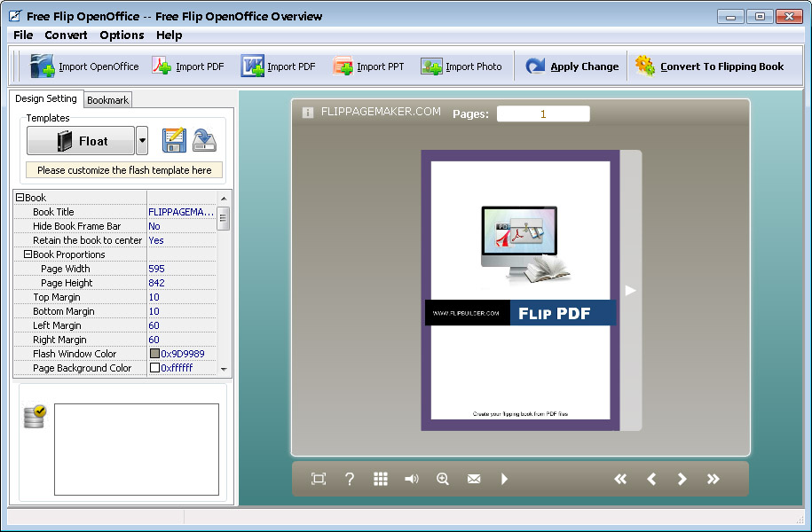Click the property list scroll down arrow
Viewport: 812px width, 532px height.
[224, 369]
